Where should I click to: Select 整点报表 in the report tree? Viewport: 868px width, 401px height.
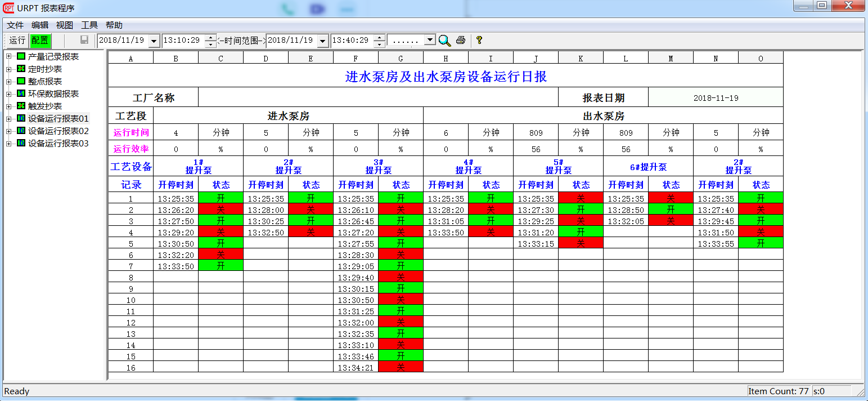click(x=45, y=81)
